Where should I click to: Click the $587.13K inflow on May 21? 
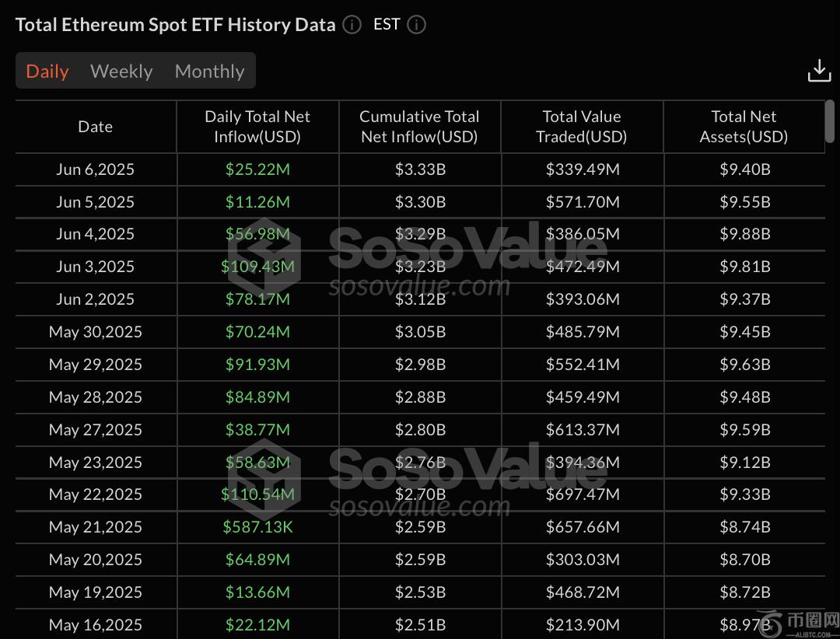coord(257,527)
